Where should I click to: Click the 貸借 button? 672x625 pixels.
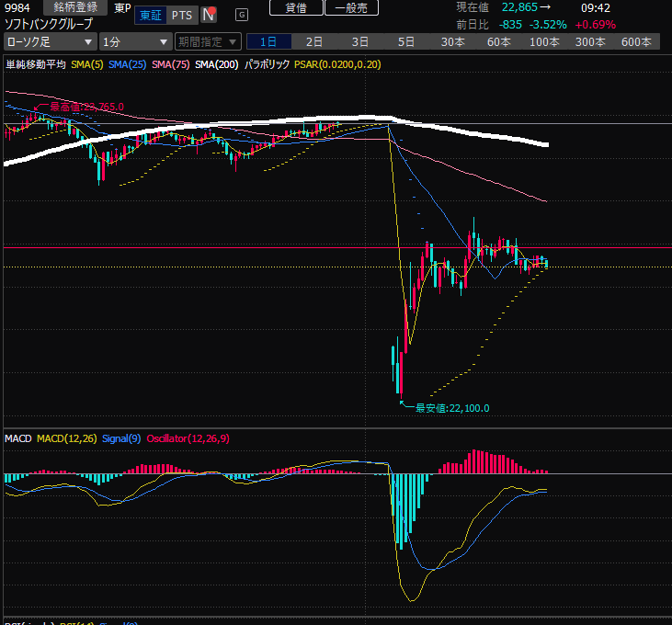coord(296,7)
